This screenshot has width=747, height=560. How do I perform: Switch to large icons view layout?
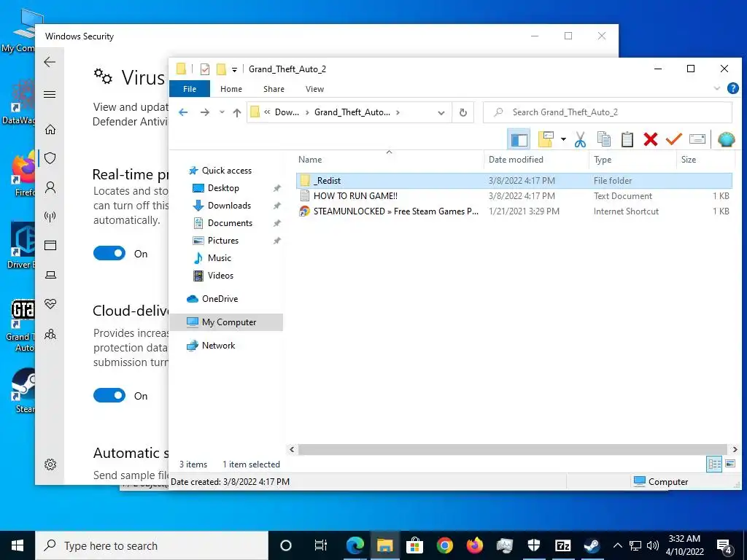point(729,463)
